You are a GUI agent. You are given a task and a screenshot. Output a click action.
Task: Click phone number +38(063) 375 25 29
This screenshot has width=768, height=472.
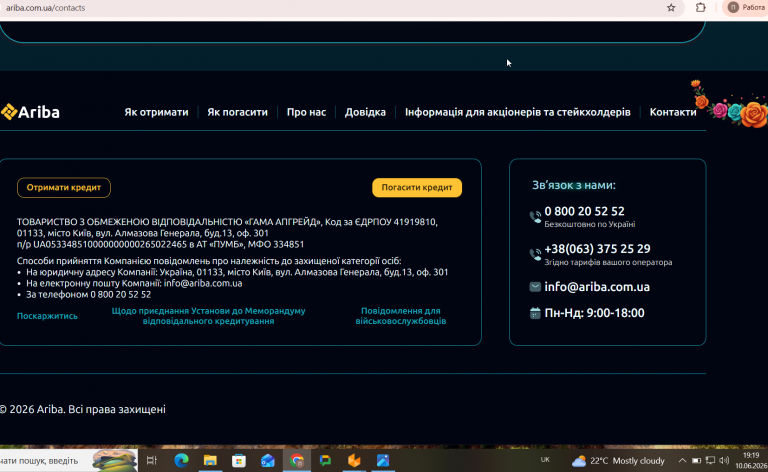tap(598, 249)
